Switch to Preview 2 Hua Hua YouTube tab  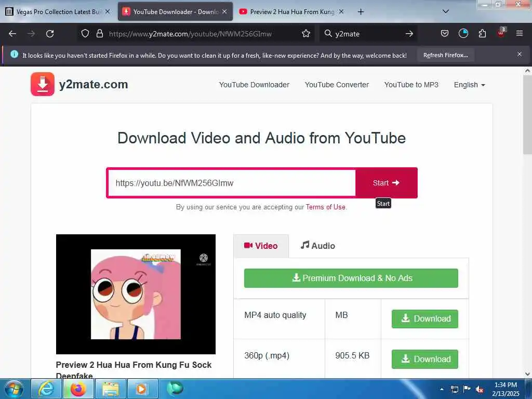(292, 12)
